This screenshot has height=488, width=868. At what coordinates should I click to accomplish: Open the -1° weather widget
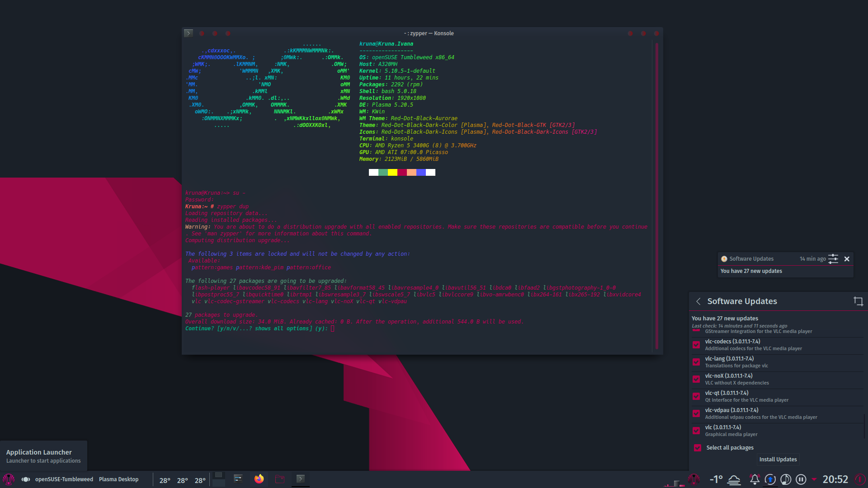coord(716,479)
